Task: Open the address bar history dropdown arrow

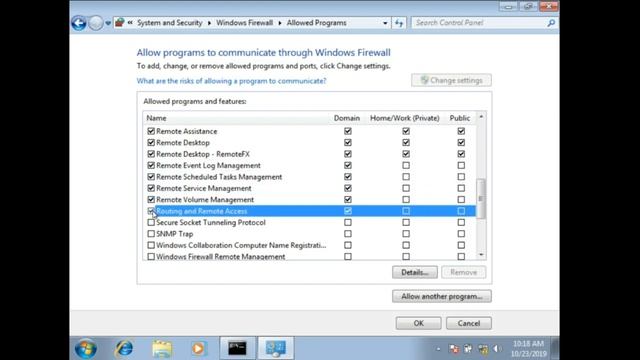Action: pos(385,23)
